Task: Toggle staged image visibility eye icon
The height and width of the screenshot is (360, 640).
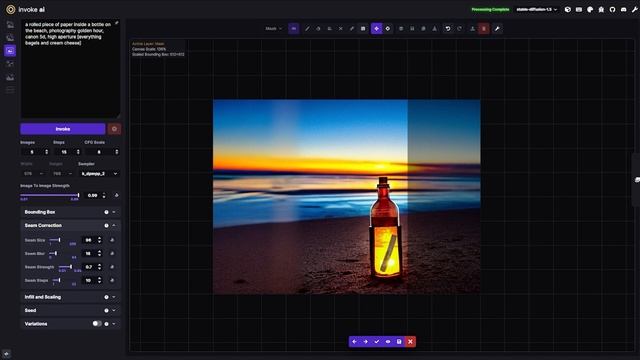Action: pos(388,342)
